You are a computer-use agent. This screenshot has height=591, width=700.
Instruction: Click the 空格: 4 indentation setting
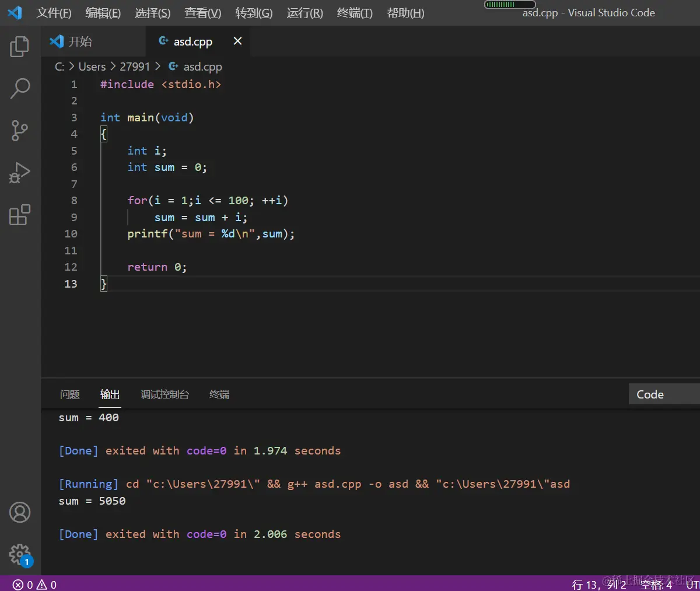pyautogui.click(x=656, y=585)
